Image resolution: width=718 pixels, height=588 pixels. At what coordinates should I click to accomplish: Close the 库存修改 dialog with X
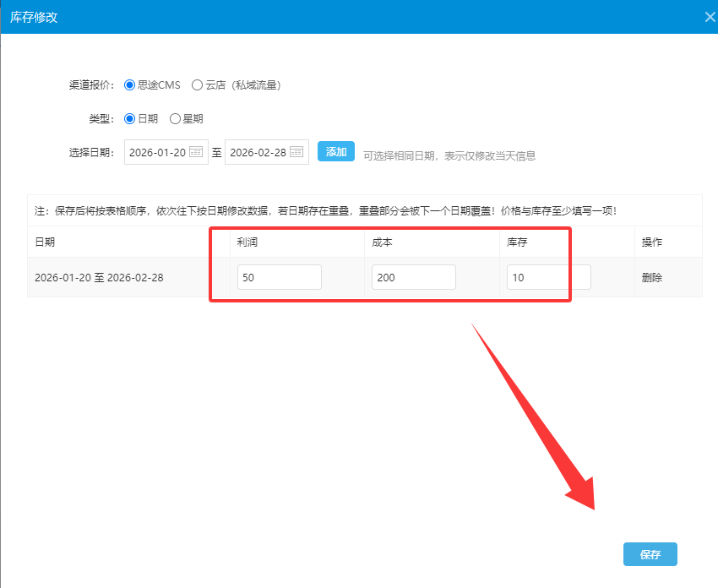(x=710, y=16)
